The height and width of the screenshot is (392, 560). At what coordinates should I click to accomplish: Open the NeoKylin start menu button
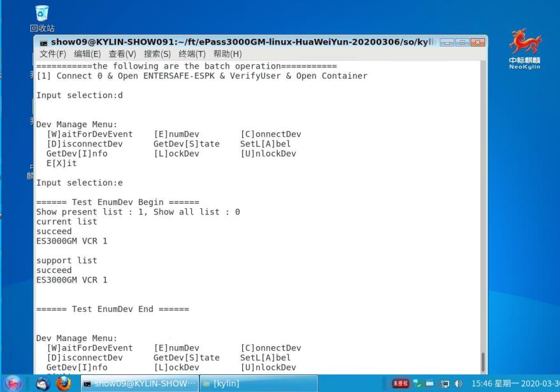click(13, 384)
